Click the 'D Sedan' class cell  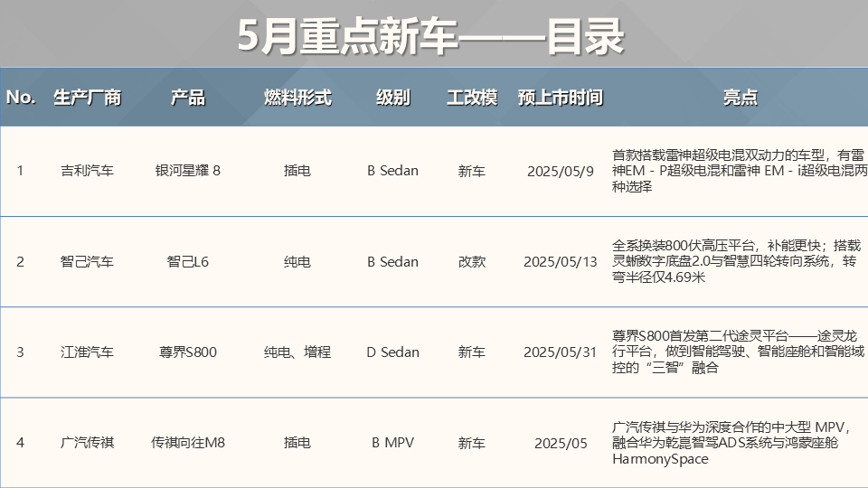(392, 352)
